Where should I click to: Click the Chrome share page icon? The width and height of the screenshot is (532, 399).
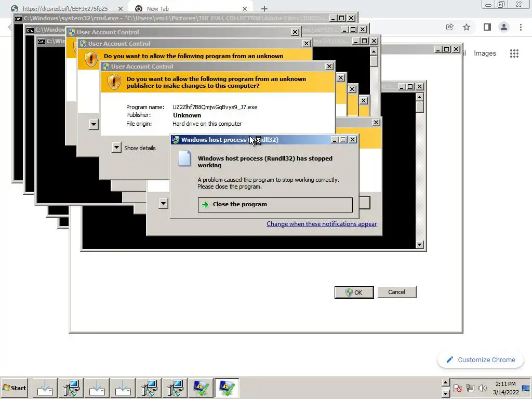tap(449, 27)
